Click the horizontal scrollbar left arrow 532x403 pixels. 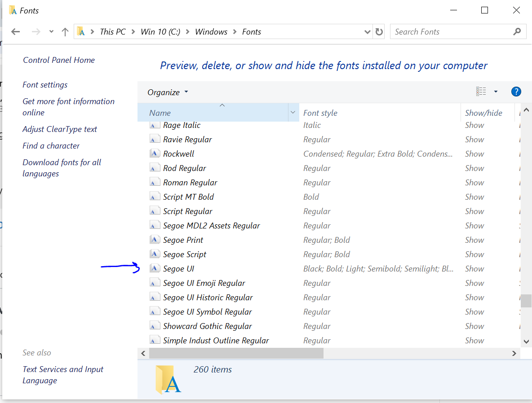143,354
